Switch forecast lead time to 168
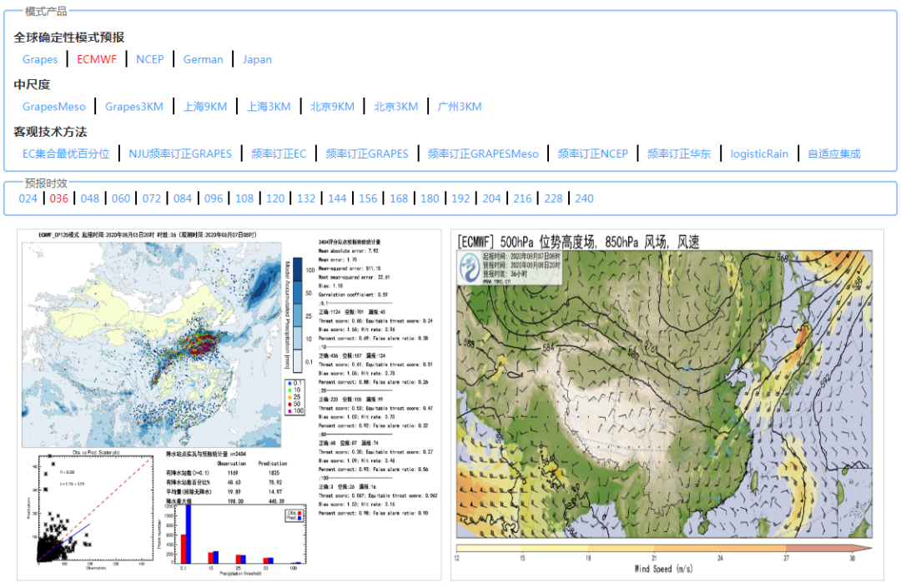Screen dimensions: 901x588 tap(399, 199)
